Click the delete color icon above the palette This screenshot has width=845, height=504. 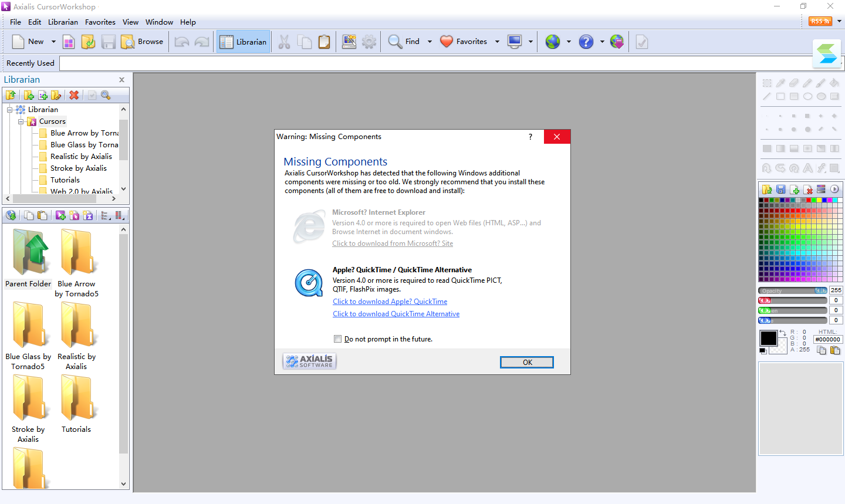pyautogui.click(x=808, y=190)
